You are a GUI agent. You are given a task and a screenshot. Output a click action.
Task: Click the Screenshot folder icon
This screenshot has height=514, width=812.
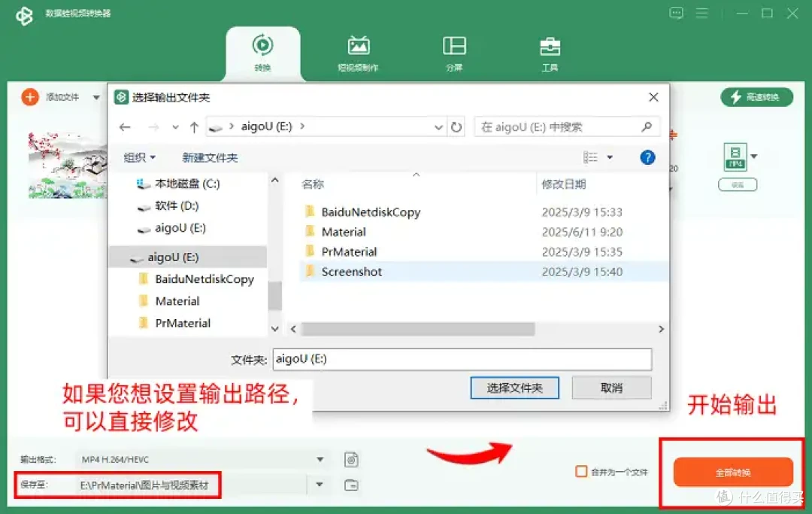[x=310, y=271]
